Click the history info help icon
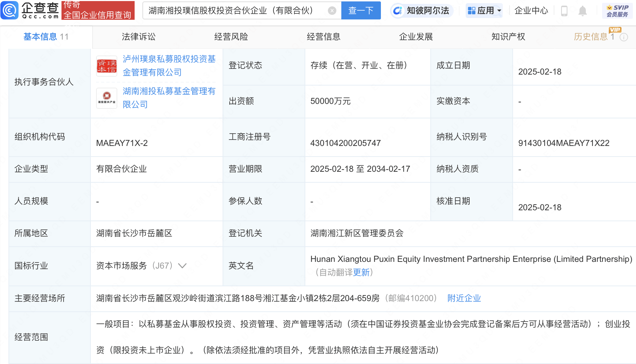The image size is (636, 364). pyautogui.click(x=624, y=37)
